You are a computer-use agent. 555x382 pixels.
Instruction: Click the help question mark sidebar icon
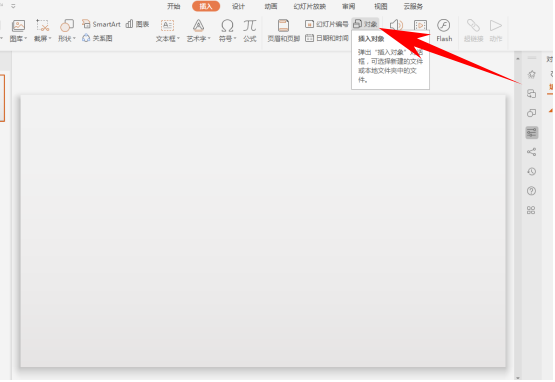click(531, 191)
